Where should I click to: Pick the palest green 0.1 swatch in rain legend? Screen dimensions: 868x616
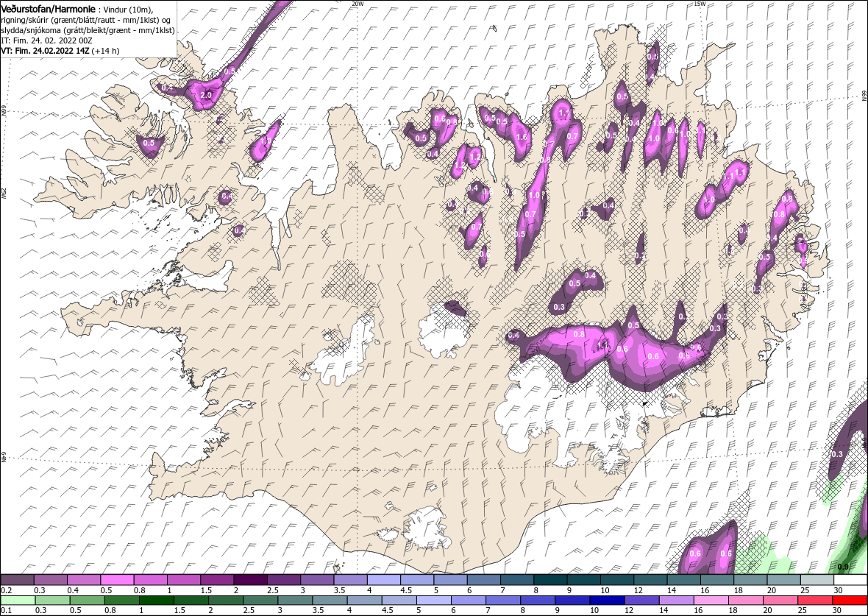18,601
